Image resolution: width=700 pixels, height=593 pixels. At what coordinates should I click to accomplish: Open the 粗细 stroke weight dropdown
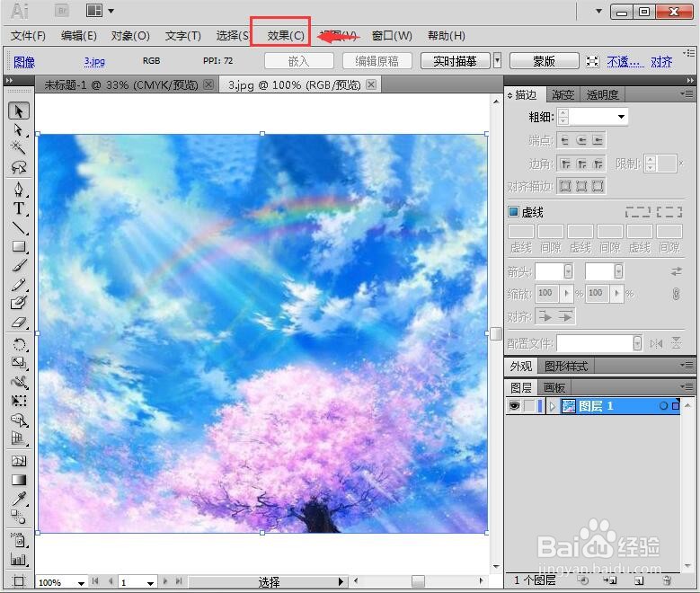pos(621,117)
